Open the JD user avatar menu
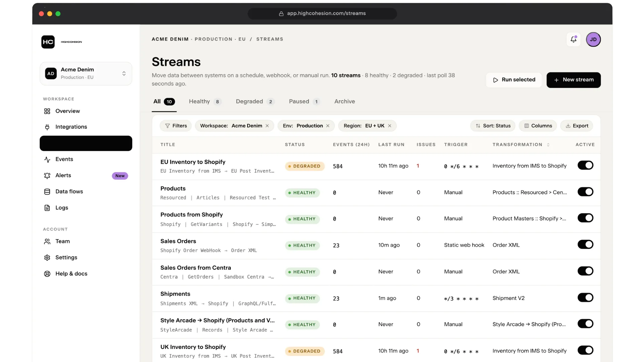The height and width of the screenshot is (362, 644). tap(593, 40)
